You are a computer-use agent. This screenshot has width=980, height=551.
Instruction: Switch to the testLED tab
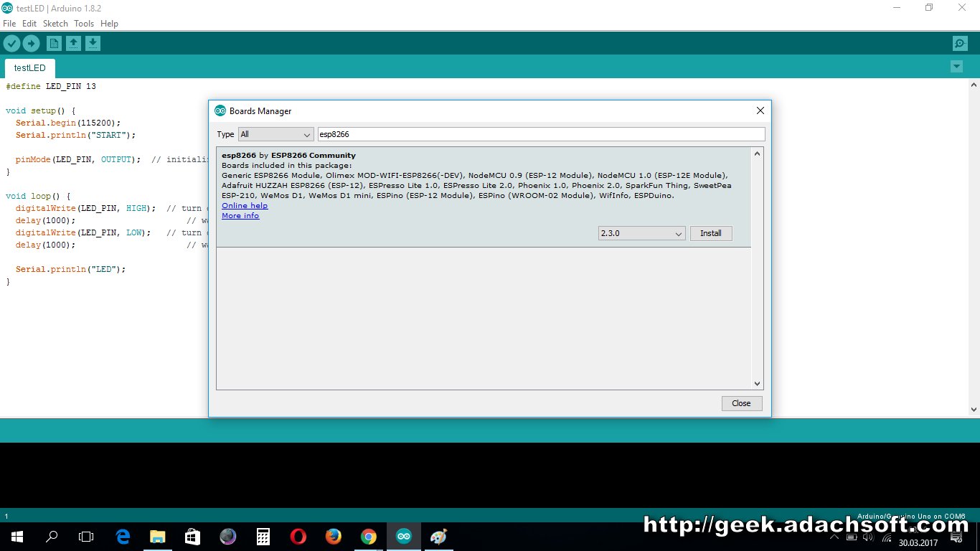[x=29, y=67]
